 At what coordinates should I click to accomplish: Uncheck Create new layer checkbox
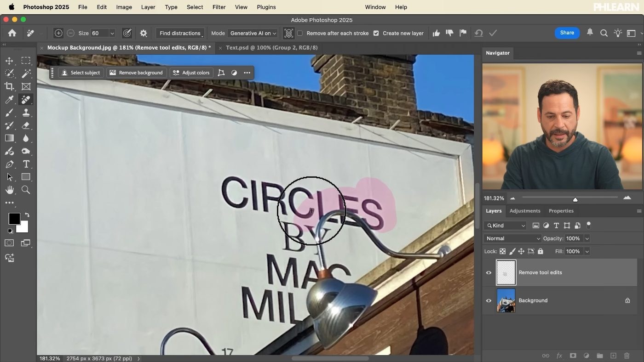click(376, 33)
